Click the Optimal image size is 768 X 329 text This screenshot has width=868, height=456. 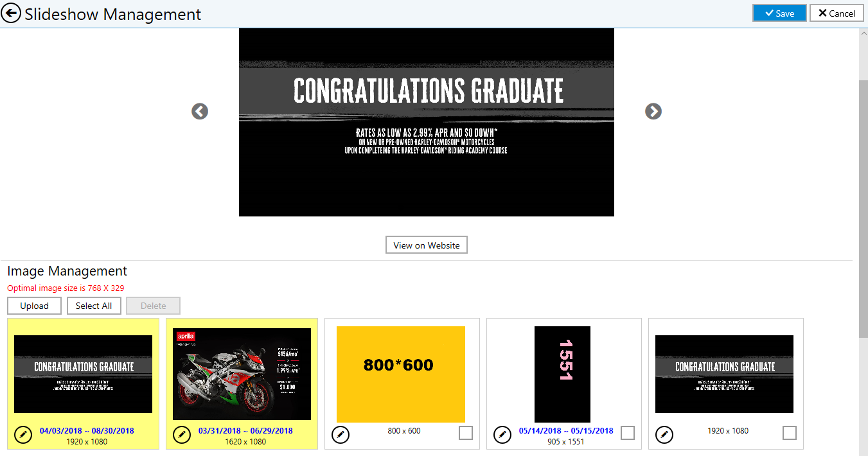[66, 288]
